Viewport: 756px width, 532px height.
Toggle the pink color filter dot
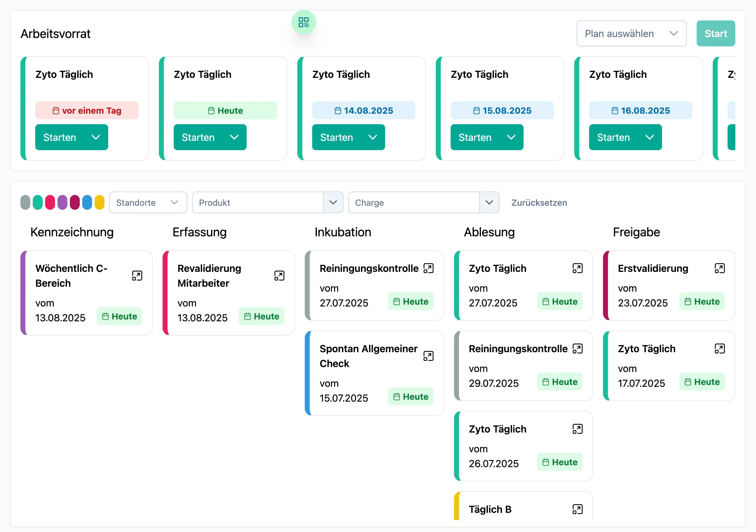50,202
